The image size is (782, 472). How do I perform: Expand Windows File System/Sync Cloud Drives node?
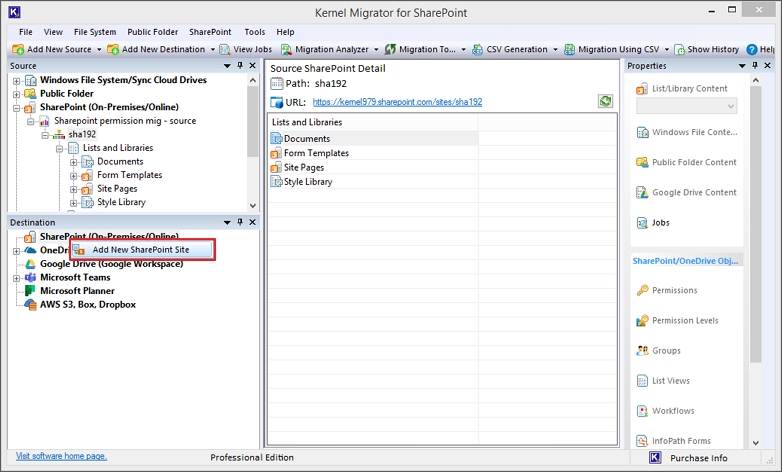(x=16, y=81)
